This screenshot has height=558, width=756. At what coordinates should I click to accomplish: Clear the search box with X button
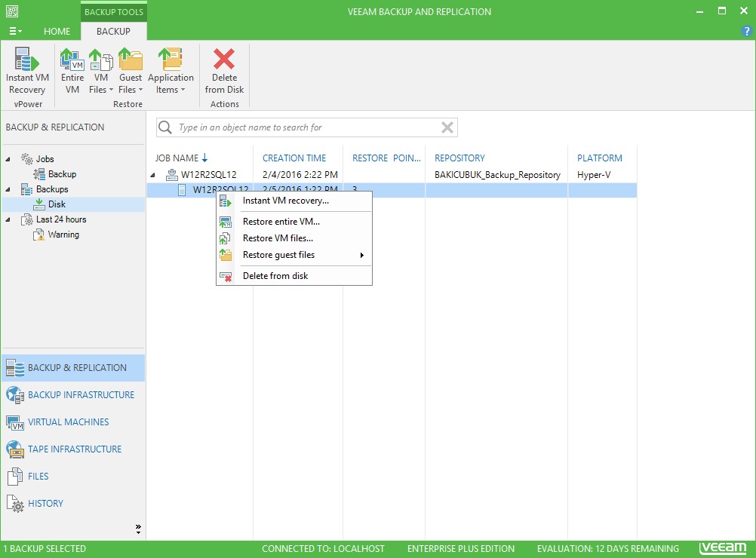click(x=447, y=127)
